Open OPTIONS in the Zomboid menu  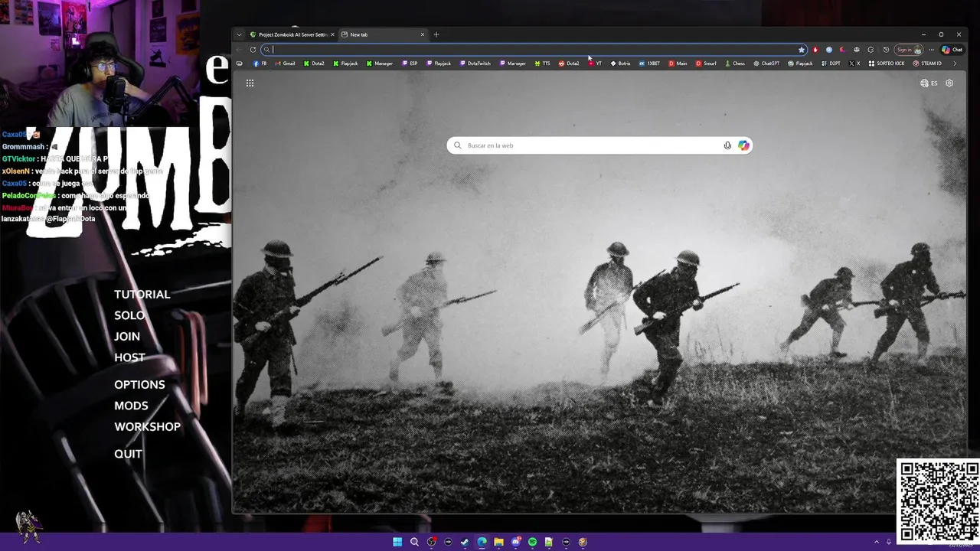(139, 385)
